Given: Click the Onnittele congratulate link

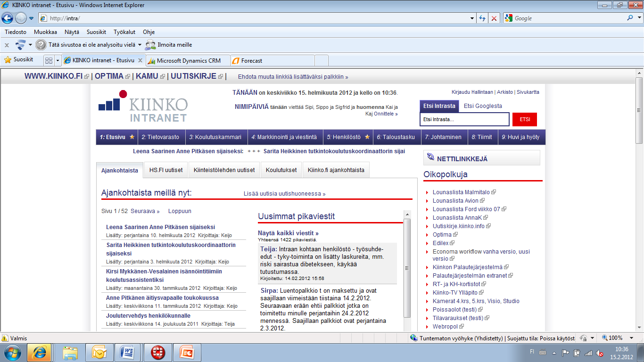Looking at the screenshot, I should pos(386,114).
